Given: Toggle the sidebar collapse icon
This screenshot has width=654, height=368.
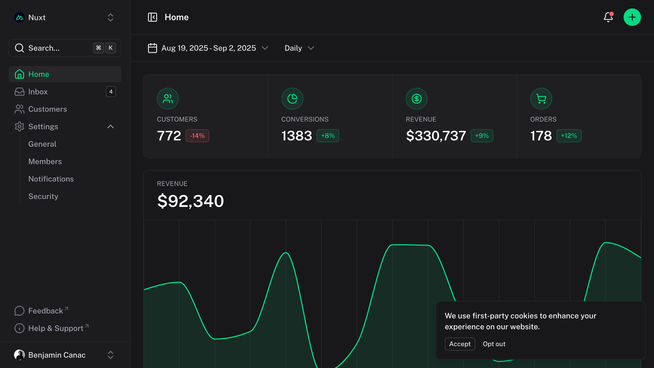Looking at the screenshot, I should click(x=152, y=17).
